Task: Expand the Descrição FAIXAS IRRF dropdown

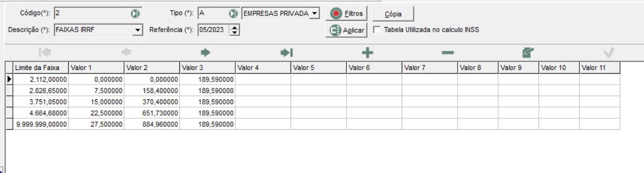Action: pos(137,30)
